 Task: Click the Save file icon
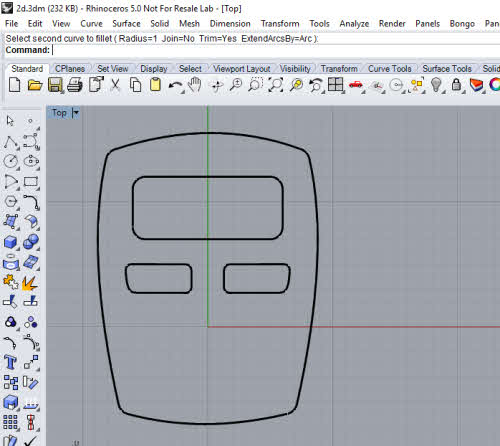pyautogui.click(x=55, y=85)
